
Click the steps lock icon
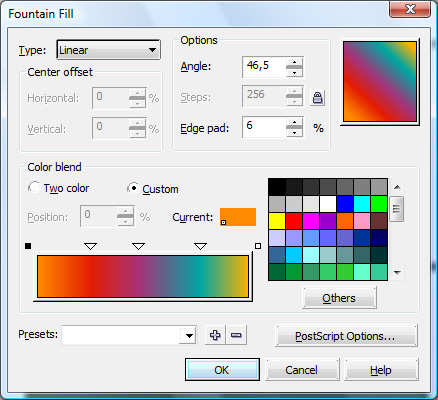[317, 98]
